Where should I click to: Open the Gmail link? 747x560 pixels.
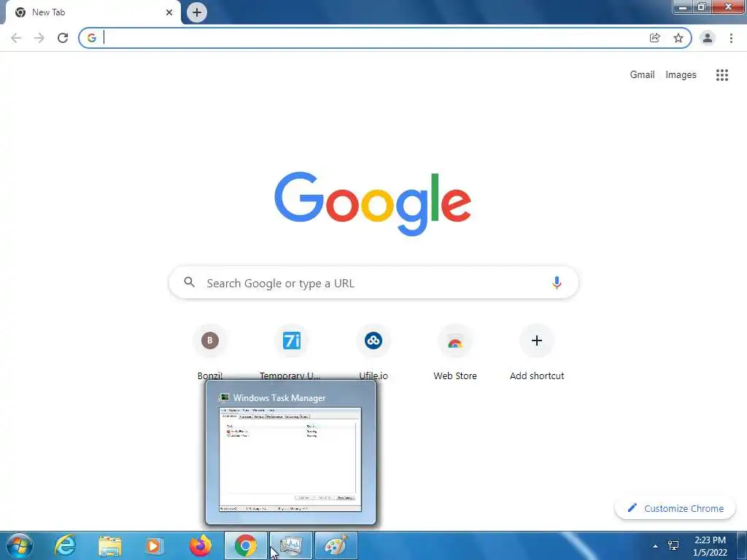pos(642,75)
